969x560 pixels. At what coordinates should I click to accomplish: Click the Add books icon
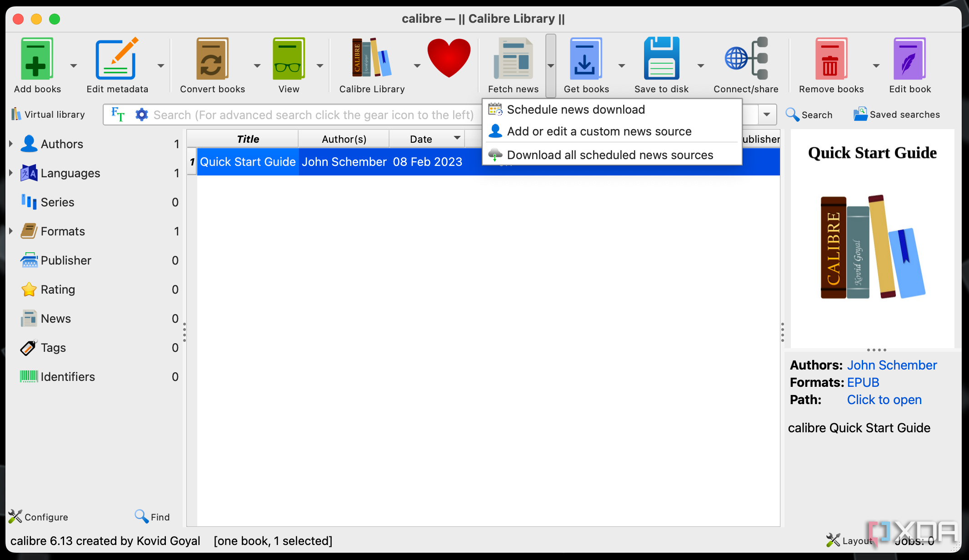37,59
